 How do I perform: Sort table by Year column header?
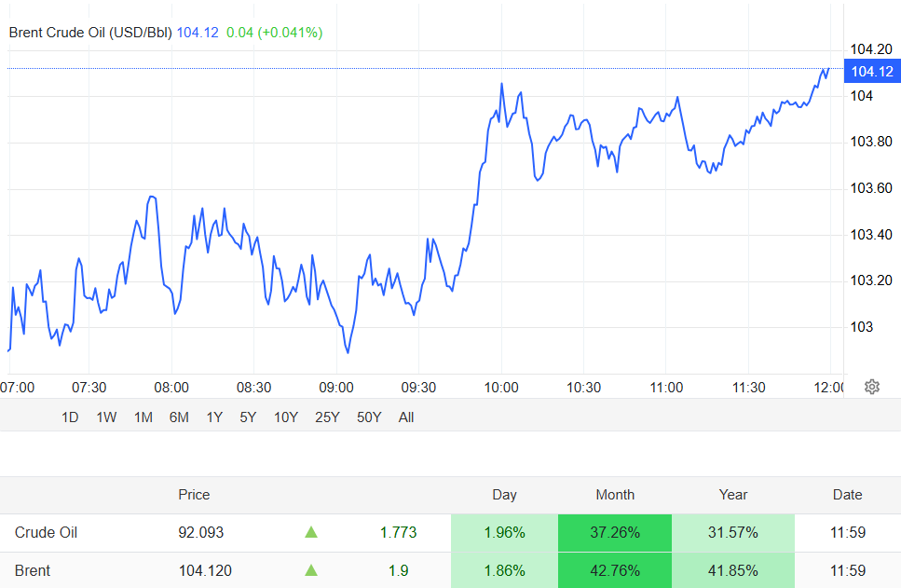pos(733,495)
